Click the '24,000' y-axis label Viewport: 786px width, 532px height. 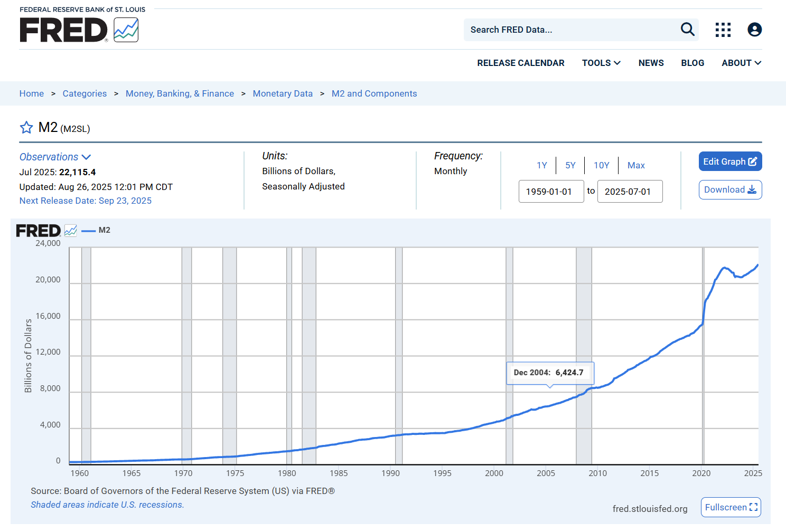pyautogui.click(x=48, y=243)
